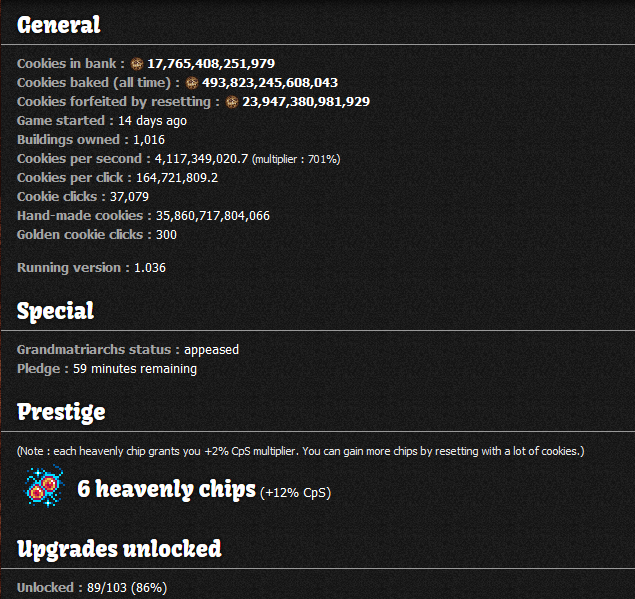
Task: Click the Hand-made cookies amount
Action: (x=213, y=216)
